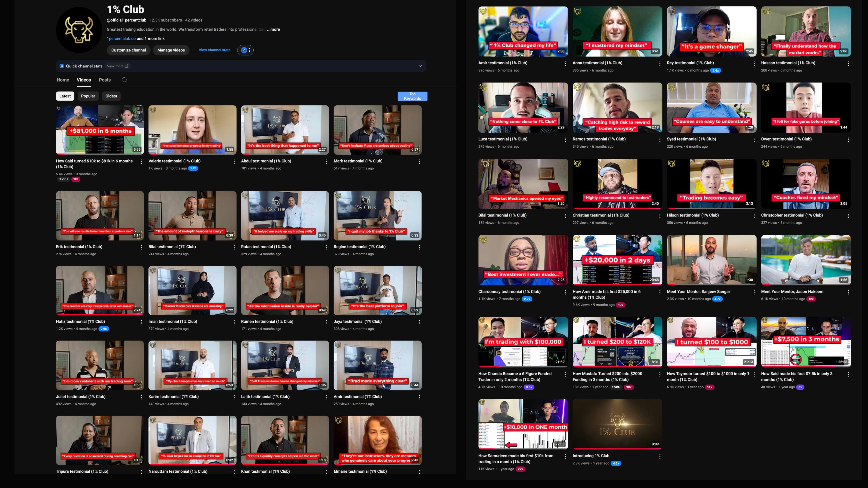Open three-dot menu for Juliet testimonial video
Screen dimensions: 868x488
(x=142, y=397)
